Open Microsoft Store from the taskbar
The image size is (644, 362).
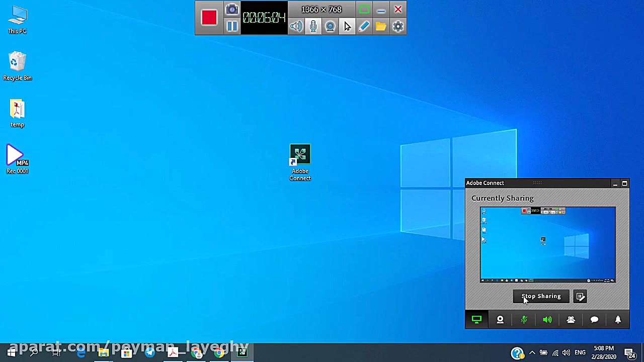tap(127, 353)
